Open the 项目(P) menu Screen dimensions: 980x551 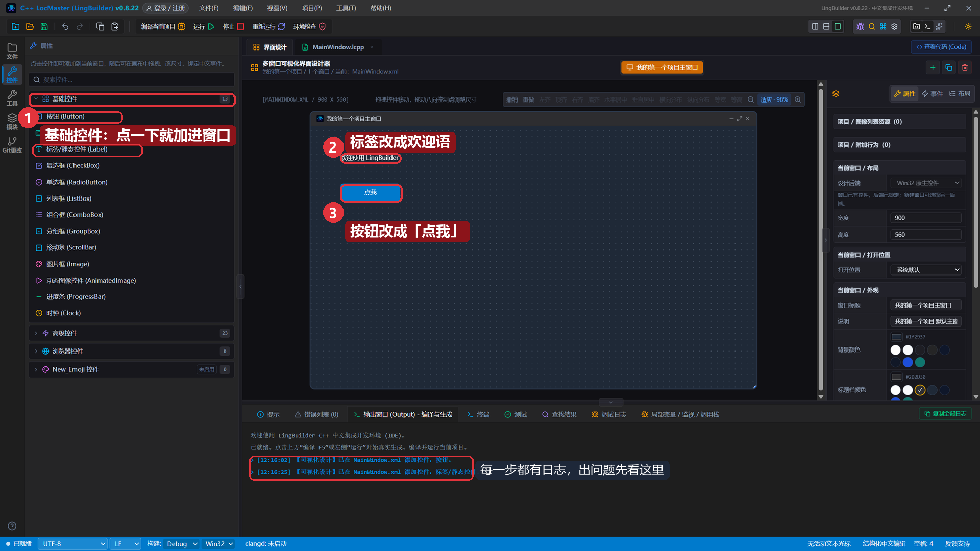312,8
